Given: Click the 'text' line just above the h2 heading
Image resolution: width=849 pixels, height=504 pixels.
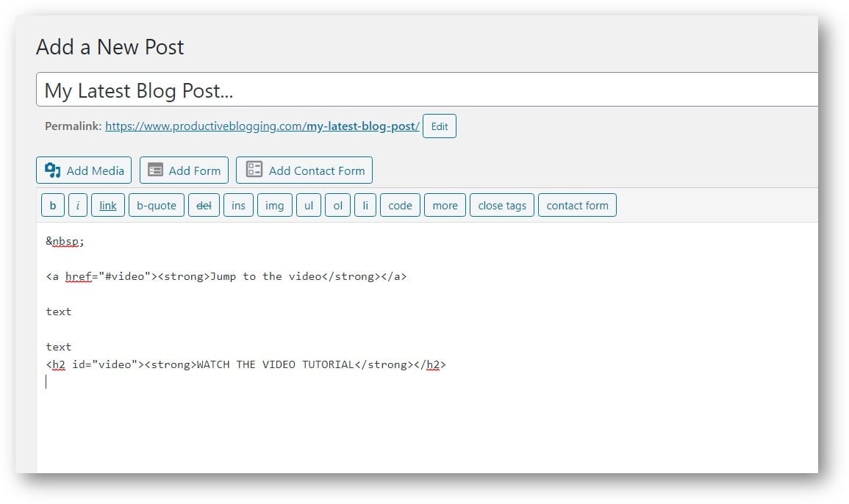Looking at the screenshot, I should click(59, 347).
